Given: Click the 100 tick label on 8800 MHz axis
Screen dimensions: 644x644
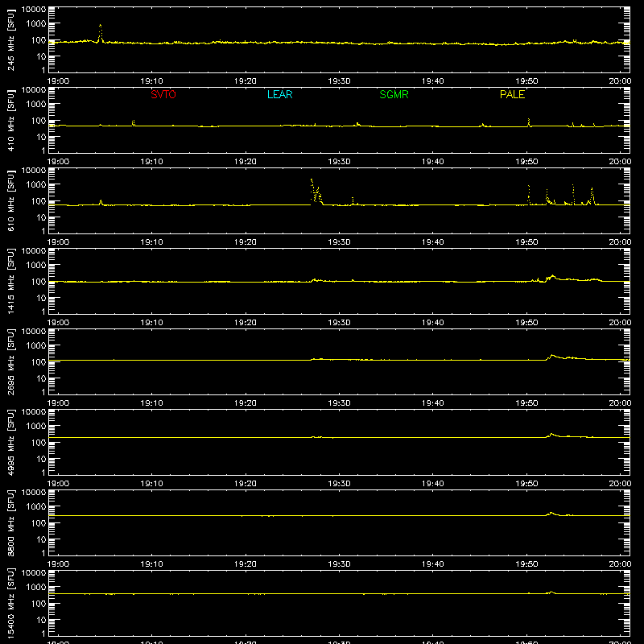Looking at the screenshot, I should click(39, 523).
